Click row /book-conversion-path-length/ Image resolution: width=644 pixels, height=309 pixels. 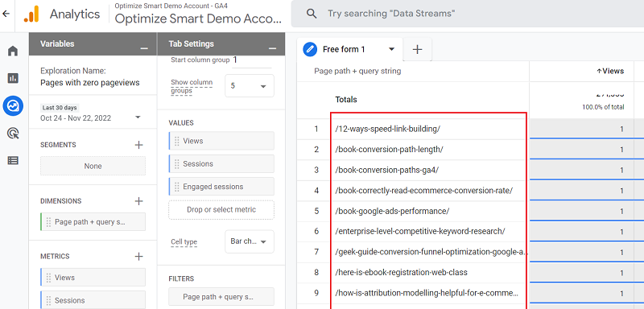389,150
